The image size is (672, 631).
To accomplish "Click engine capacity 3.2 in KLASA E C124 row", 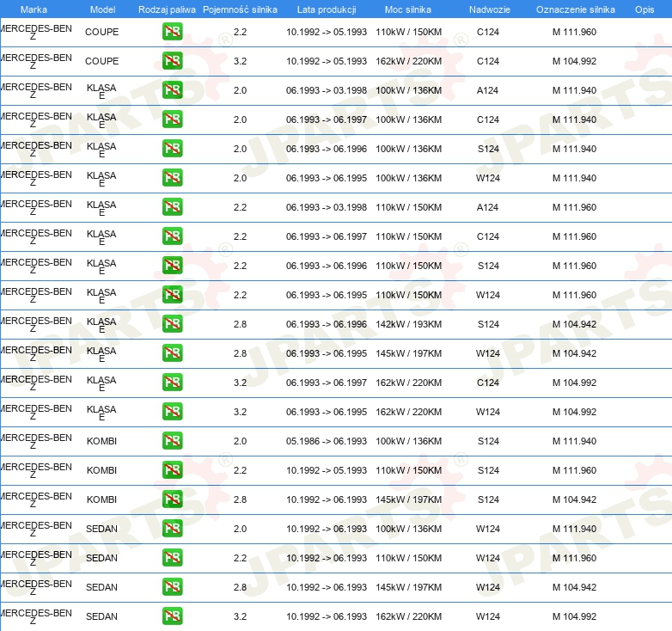I will coord(240,383).
